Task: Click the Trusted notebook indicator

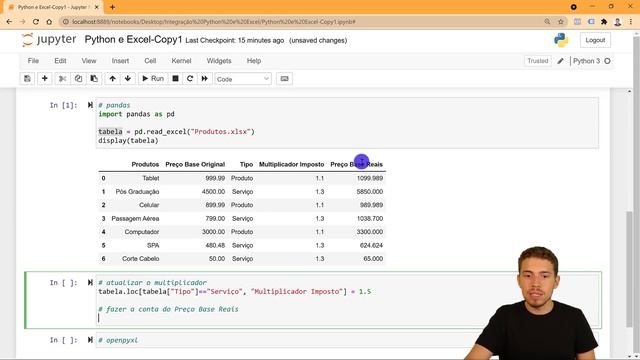Action: 538,61
